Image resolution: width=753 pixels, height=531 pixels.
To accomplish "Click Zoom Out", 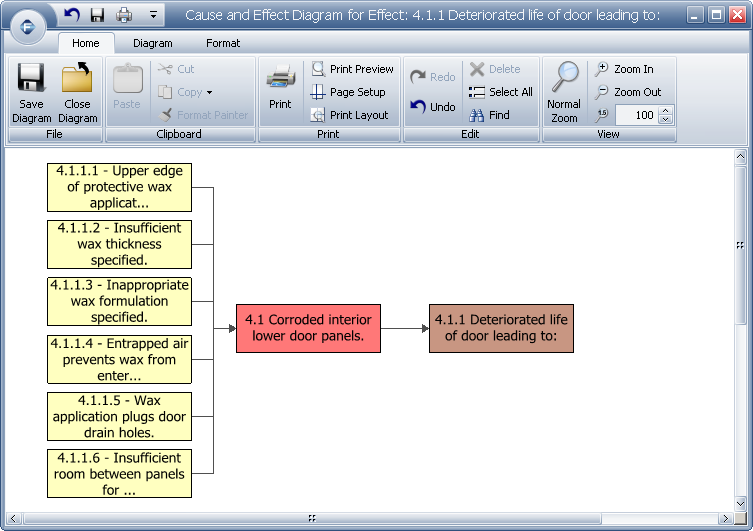I will [627, 92].
